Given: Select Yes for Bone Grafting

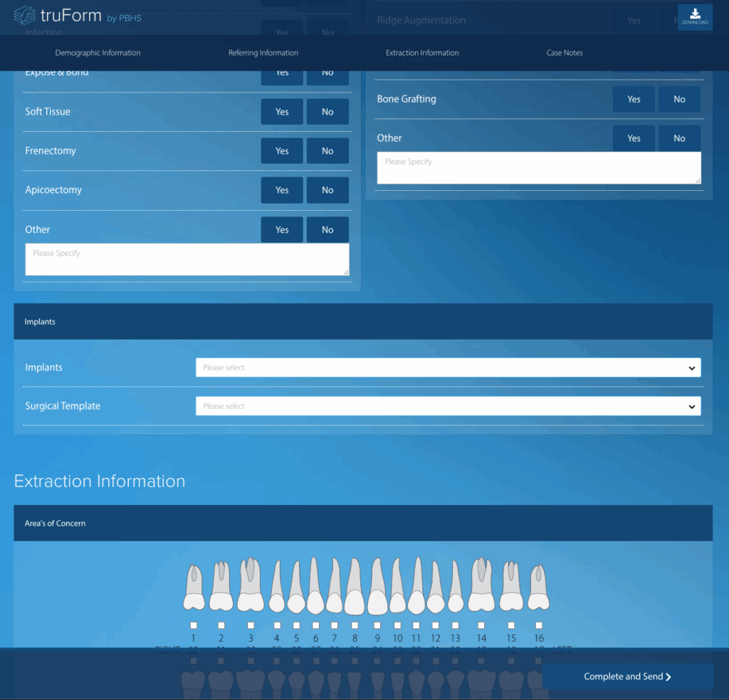Looking at the screenshot, I should 634,99.
